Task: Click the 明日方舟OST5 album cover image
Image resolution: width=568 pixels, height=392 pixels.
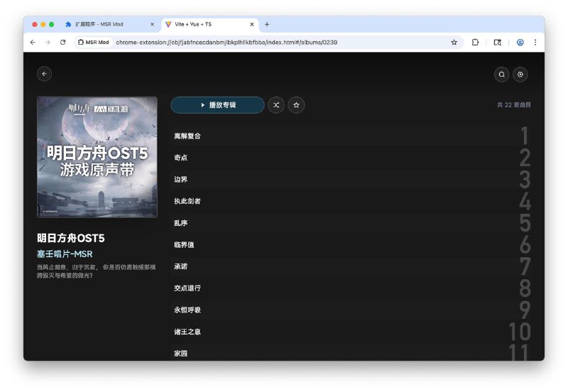Action: click(x=97, y=157)
